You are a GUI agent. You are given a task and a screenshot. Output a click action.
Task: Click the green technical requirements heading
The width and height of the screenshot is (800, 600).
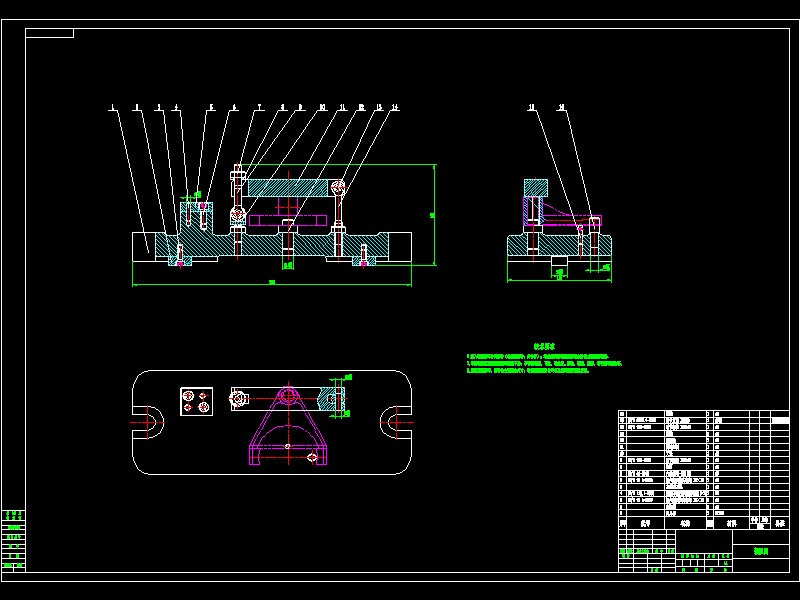pos(544,346)
